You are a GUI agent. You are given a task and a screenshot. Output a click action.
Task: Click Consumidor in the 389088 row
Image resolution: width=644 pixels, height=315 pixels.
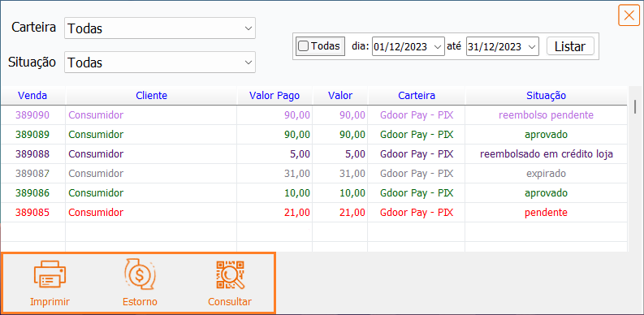coord(96,154)
